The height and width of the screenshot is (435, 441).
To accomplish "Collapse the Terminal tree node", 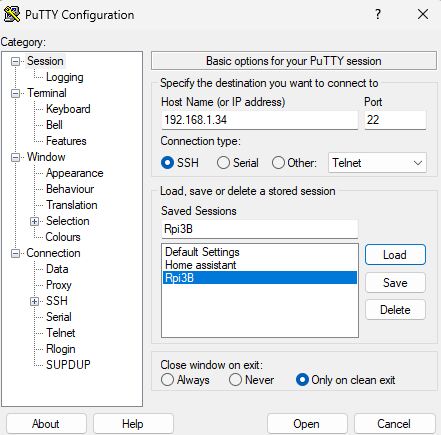I will click(15, 93).
